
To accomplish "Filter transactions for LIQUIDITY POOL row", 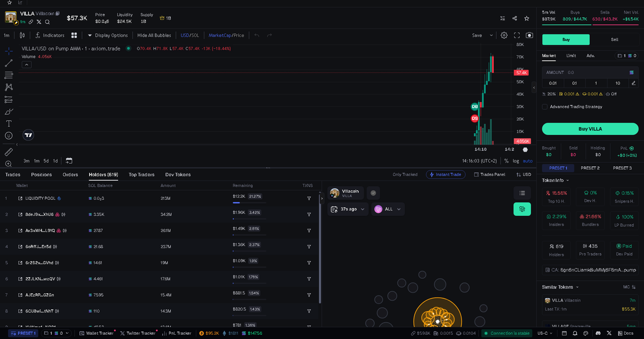I will [309, 198].
